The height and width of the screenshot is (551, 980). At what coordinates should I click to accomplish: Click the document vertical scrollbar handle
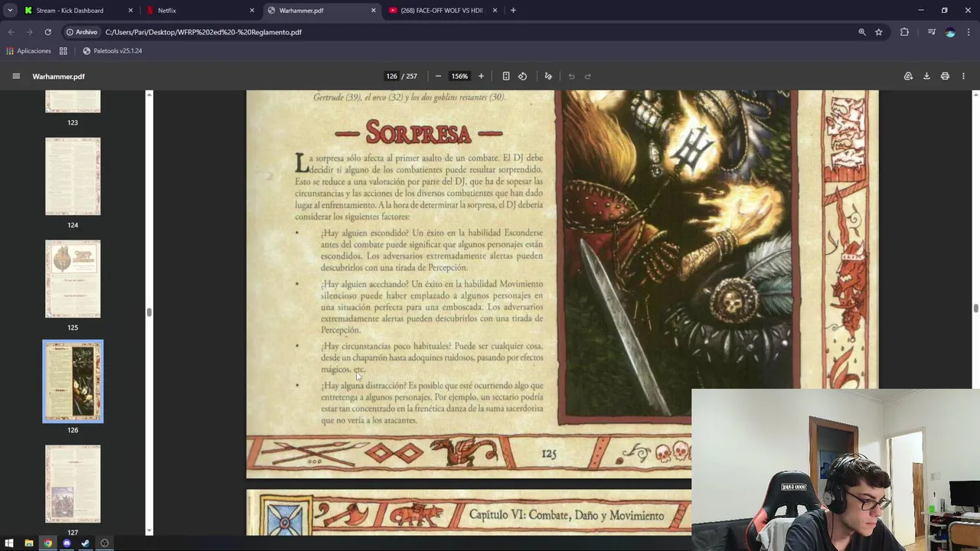(x=975, y=308)
